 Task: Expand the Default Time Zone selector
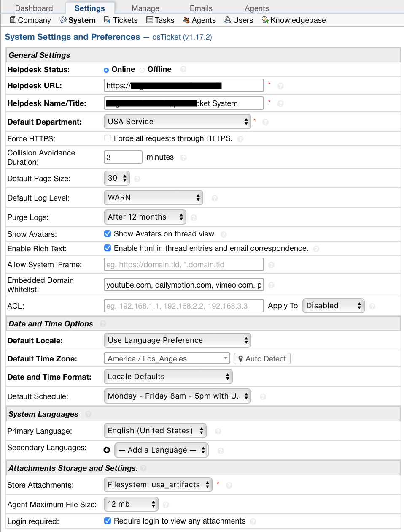tap(167, 358)
